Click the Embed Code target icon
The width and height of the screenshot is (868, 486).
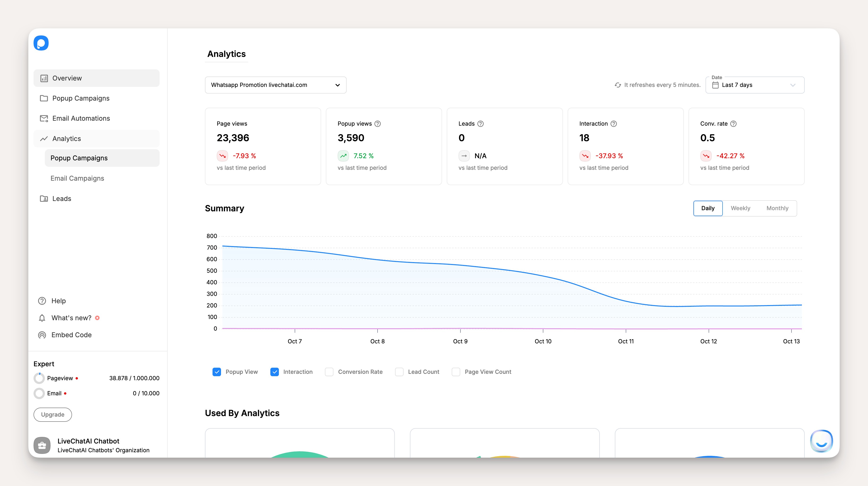tap(42, 335)
